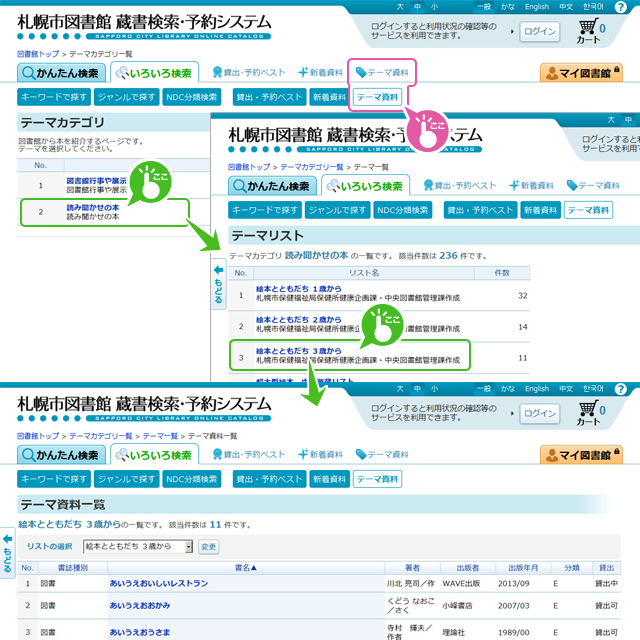
Task: Set font size 大 on the テーマカテゴリ page
Action: click(x=400, y=7)
